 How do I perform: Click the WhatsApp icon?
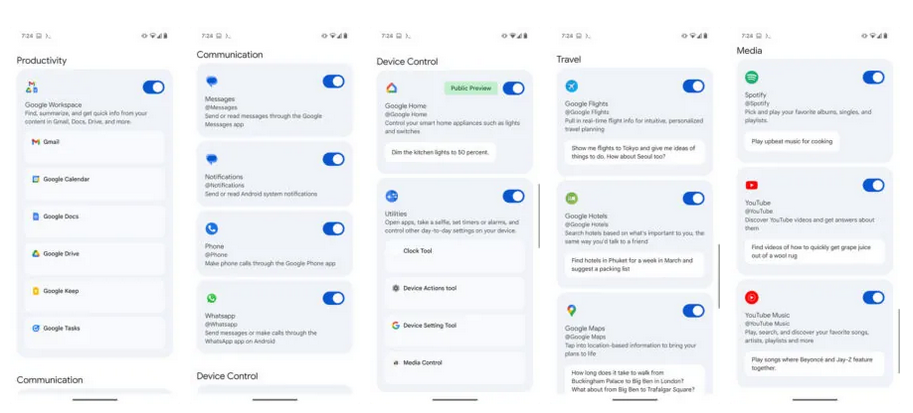click(211, 298)
